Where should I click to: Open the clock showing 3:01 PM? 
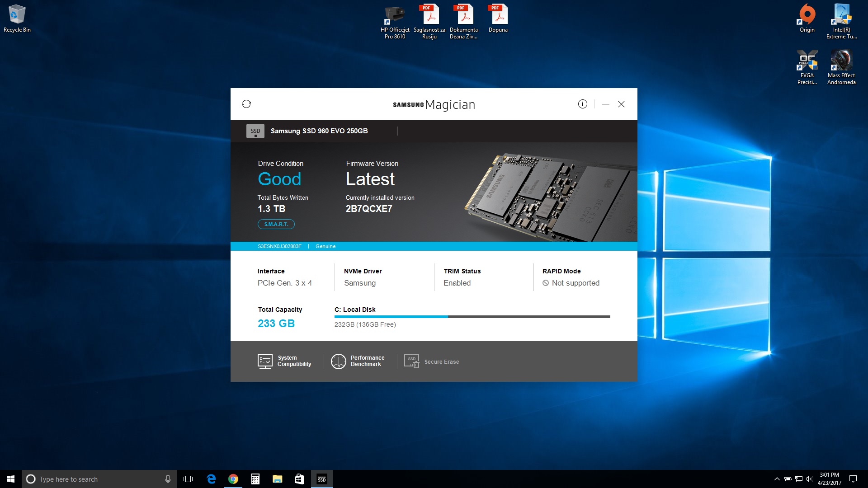(830, 479)
